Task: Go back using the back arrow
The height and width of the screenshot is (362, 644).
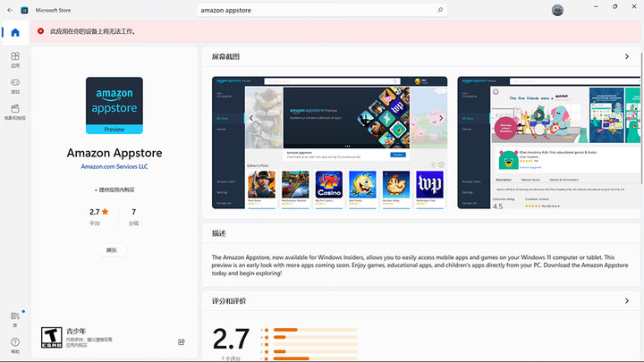Action: pos(10,10)
